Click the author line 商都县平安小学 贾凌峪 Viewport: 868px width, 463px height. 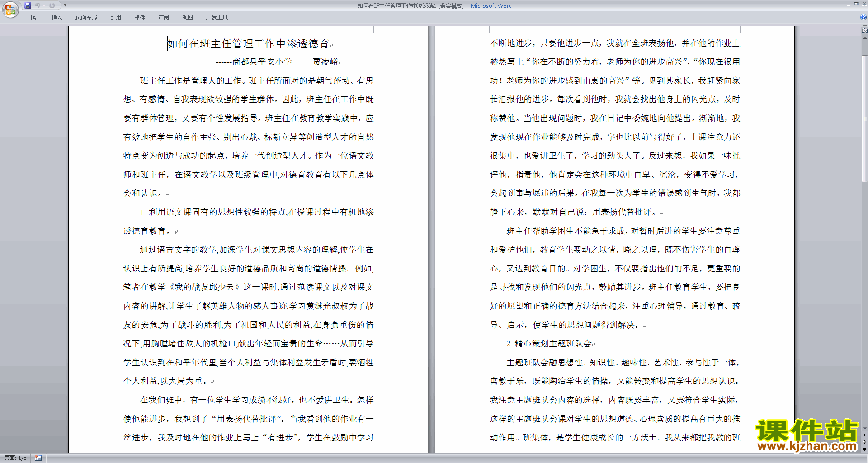tap(277, 62)
